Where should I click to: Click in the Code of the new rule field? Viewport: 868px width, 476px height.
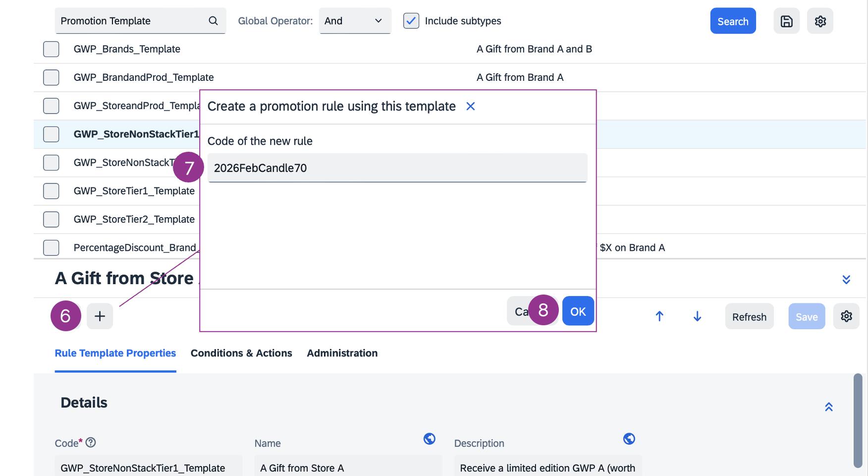click(x=397, y=168)
